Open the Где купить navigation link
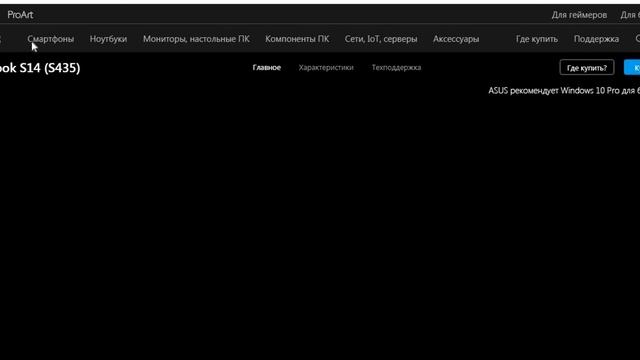Image resolution: width=640 pixels, height=360 pixels. click(537, 39)
